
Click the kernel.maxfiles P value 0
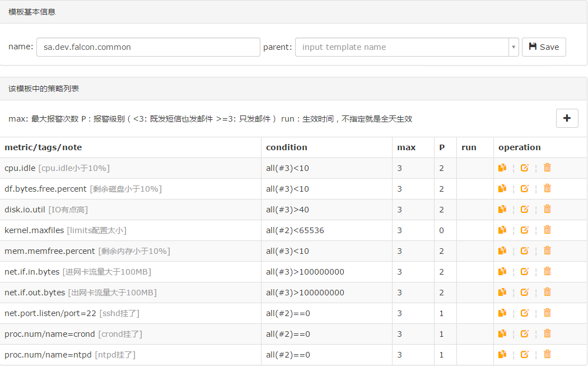click(x=441, y=230)
